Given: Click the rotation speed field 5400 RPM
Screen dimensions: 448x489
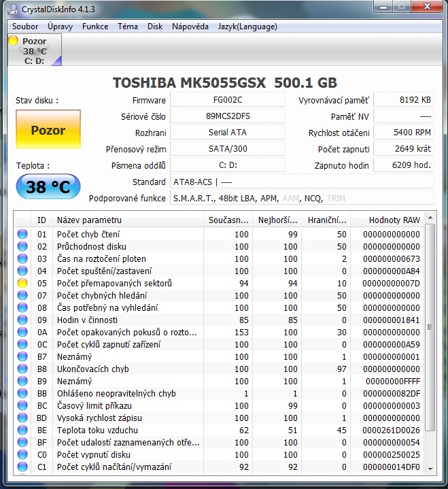Looking at the screenshot, I should 404,132.
